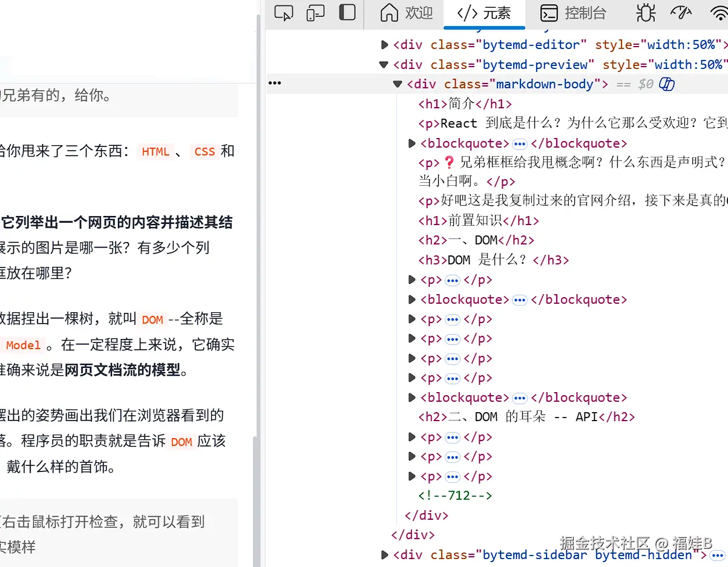The image size is (728, 567).
Task: Select the paragraph starting 兄弟框框给我甩概念
Action: coord(572,172)
